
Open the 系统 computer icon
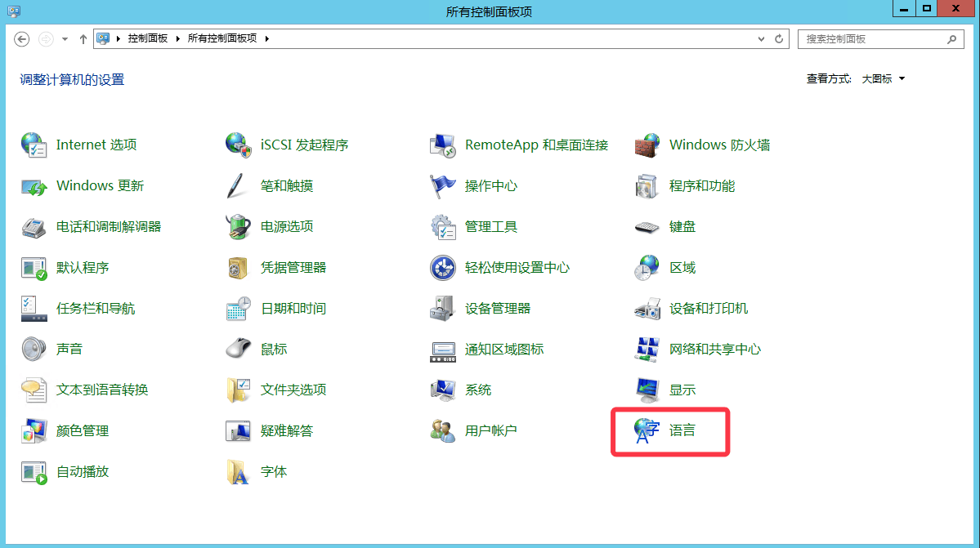(x=442, y=390)
